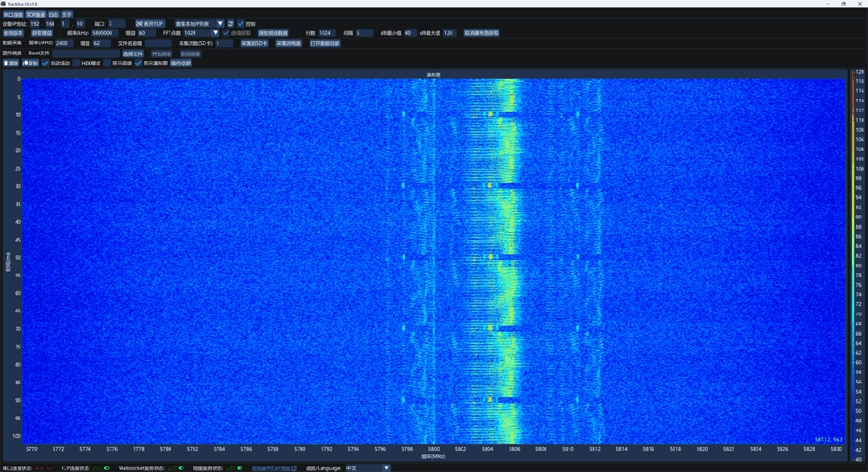Expand the 查看本地IP列表 dropdown
The width and height of the screenshot is (868, 472).
200,24
